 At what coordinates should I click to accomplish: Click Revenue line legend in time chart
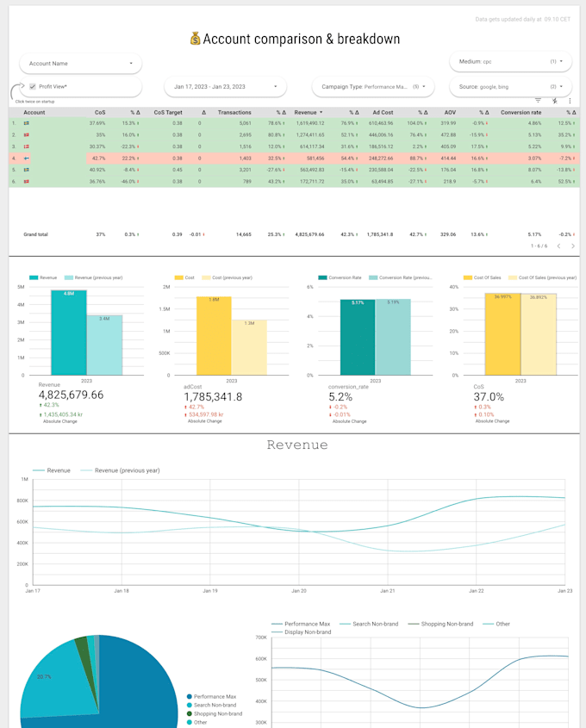coord(52,470)
